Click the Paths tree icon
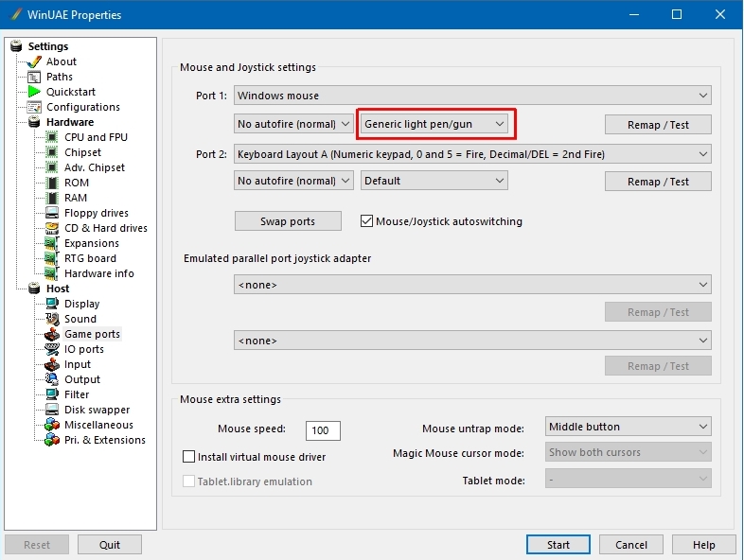The image size is (744, 560). coord(34,77)
